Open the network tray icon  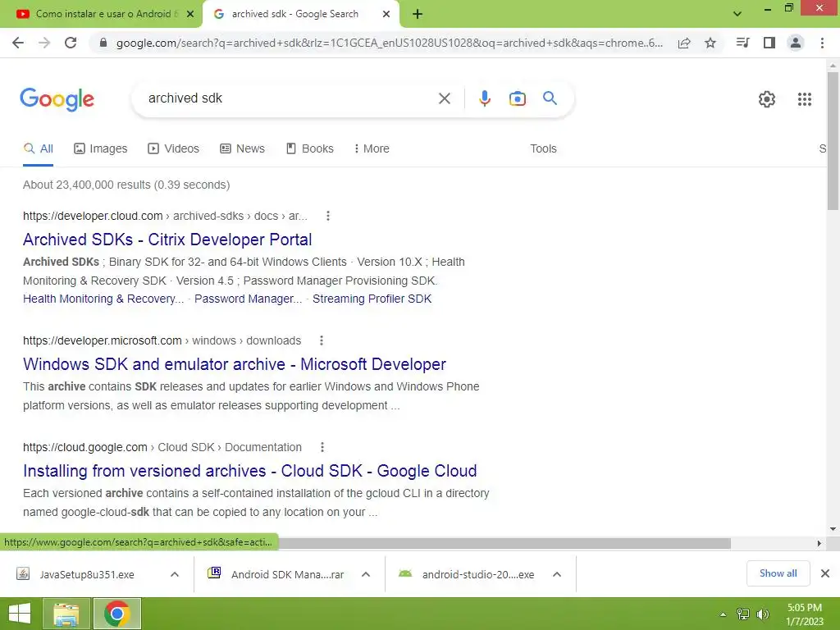coord(743,614)
